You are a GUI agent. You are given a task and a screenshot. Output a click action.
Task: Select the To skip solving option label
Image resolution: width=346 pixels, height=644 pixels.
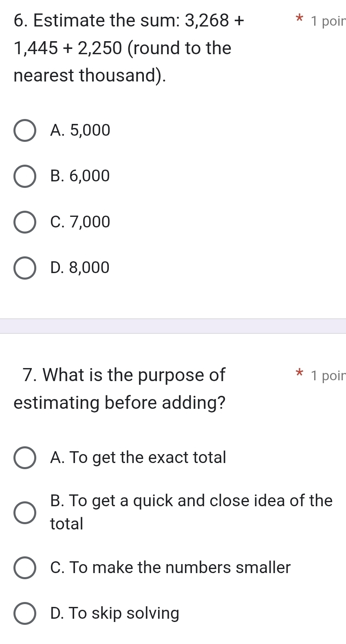point(114,612)
